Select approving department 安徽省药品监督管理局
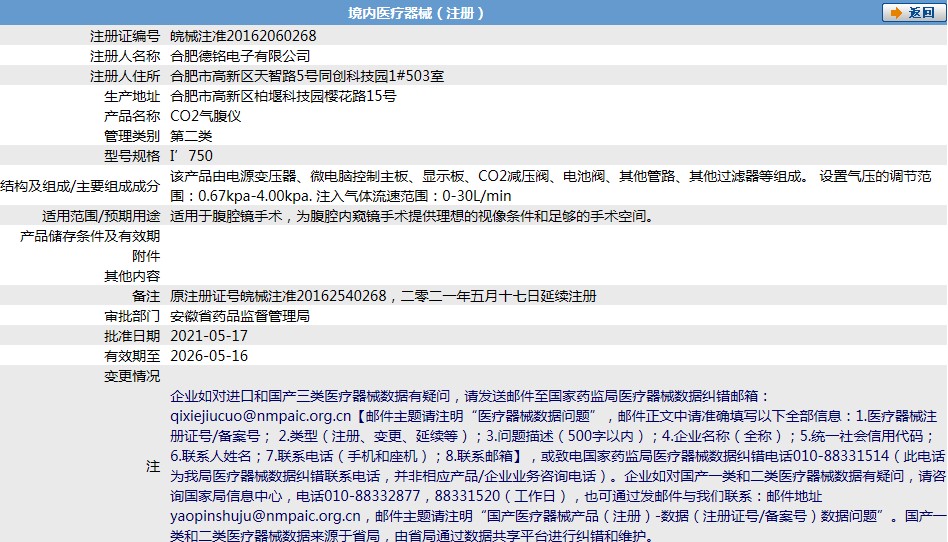 (240, 316)
